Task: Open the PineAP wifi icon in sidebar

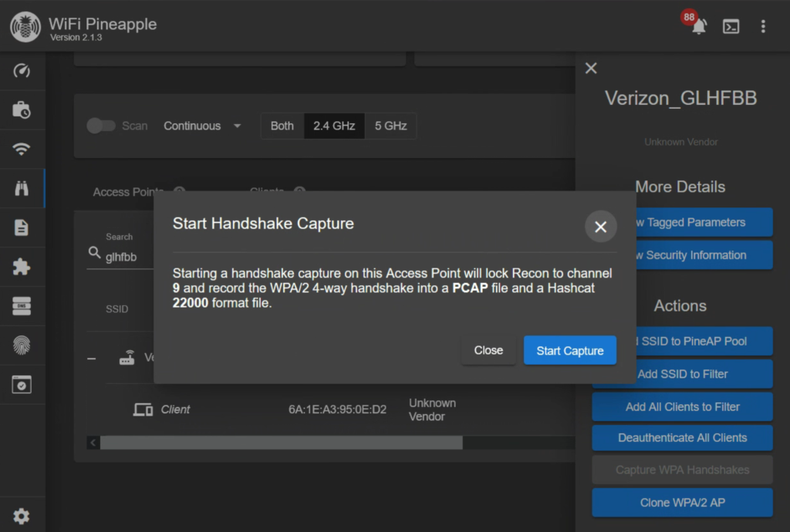Action: click(x=22, y=149)
